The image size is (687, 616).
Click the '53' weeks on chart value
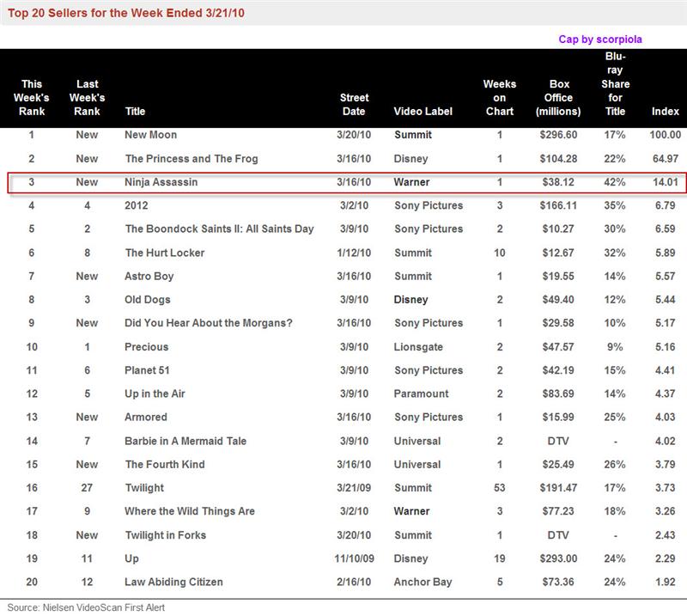pos(500,488)
